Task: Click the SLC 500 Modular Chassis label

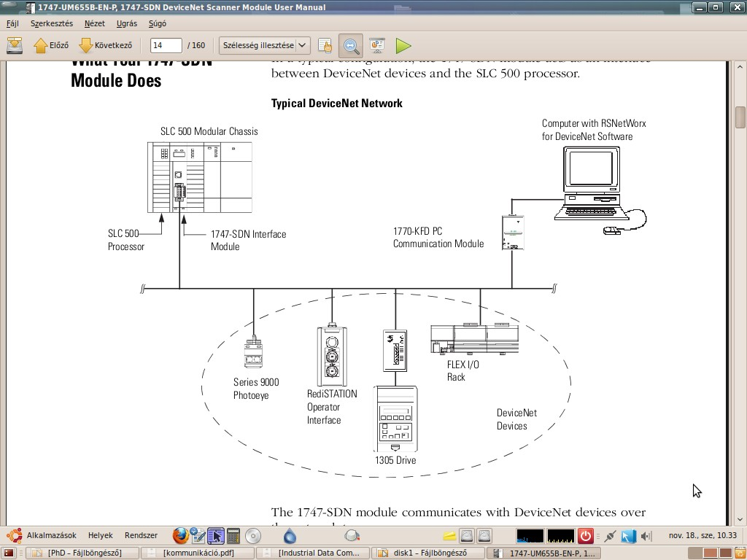Action: [x=209, y=131]
